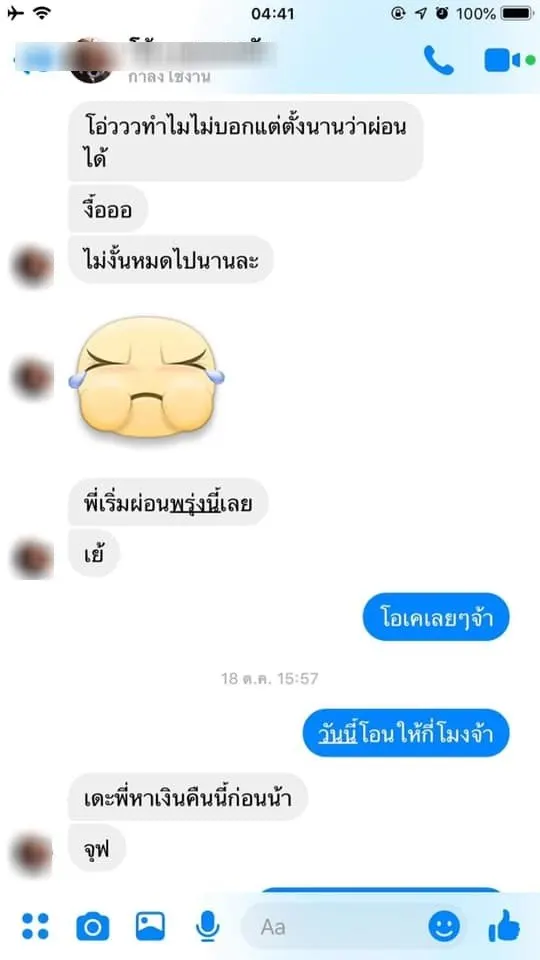Open the underlined วันนี้ link in blue message
The width and height of the screenshot is (540, 960).
coord(337,732)
